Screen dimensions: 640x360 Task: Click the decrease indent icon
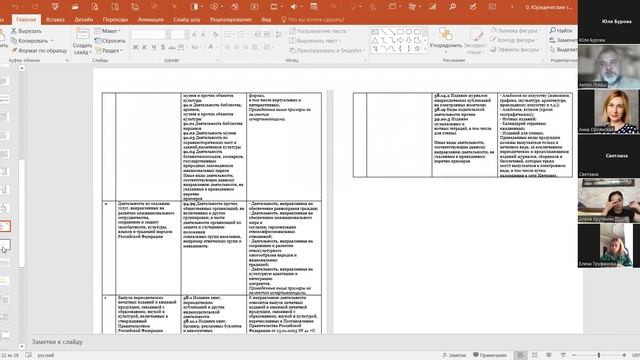257,35
